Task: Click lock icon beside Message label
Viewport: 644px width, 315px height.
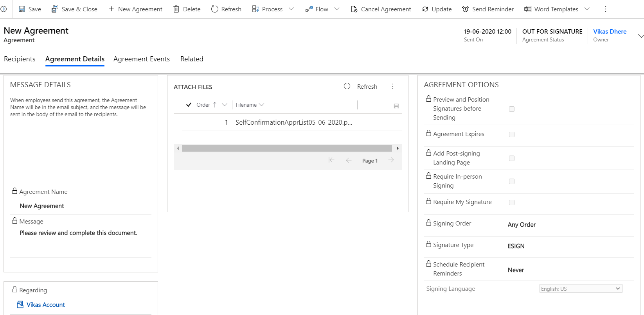Action: 14,221
